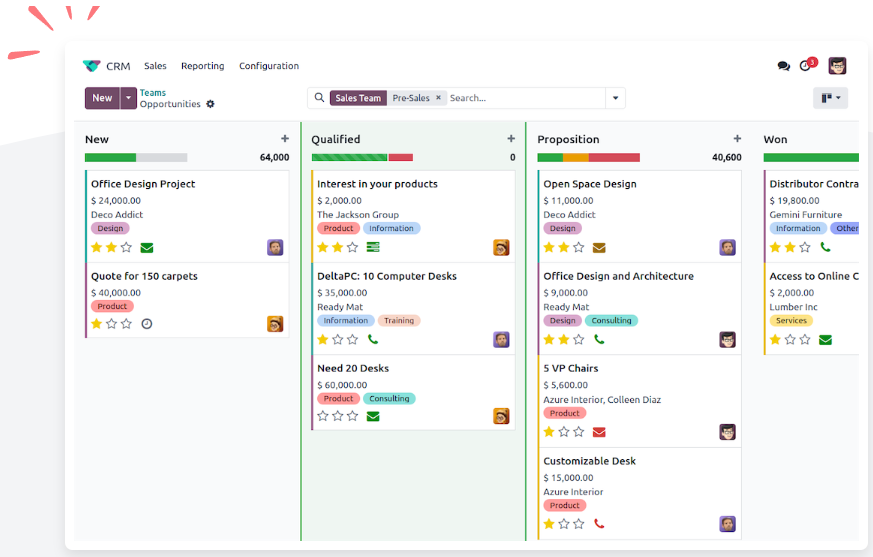Image resolution: width=873 pixels, height=557 pixels.
Task: Click the Opportunities settings gear icon
Action: (210, 104)
